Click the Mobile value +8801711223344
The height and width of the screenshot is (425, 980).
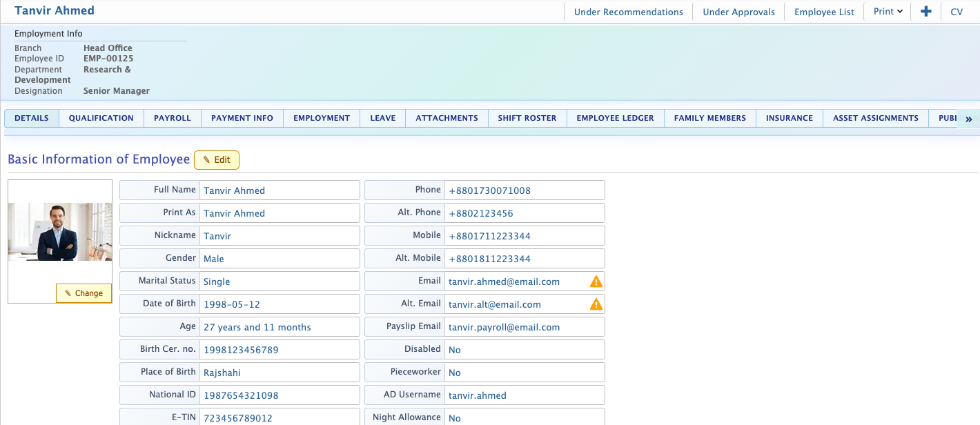[489, 236]
